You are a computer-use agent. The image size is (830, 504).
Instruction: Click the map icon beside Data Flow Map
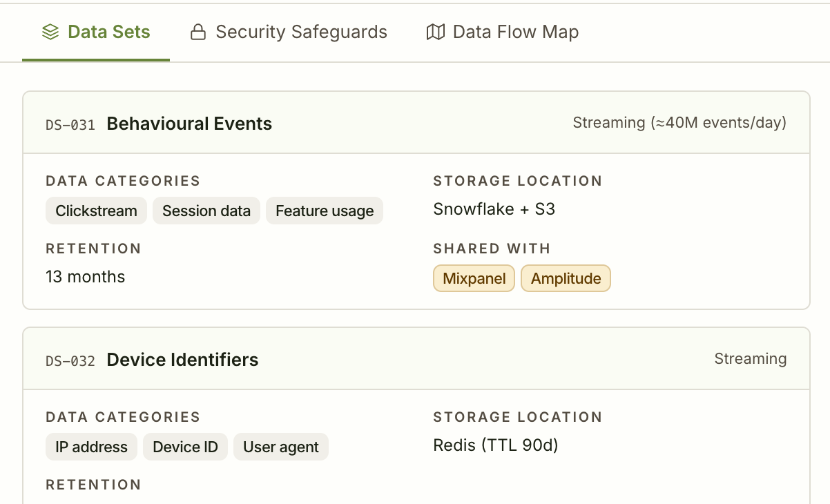tap(435, 32)
